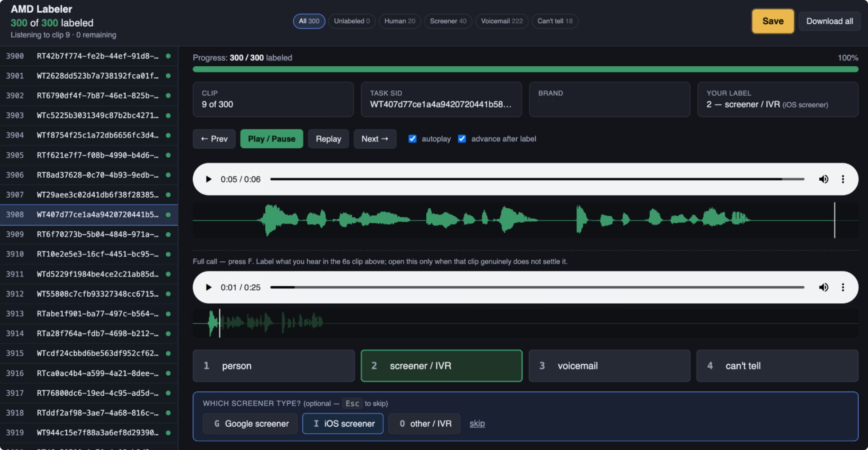Show only the Human 20 clips

[400, 21]
